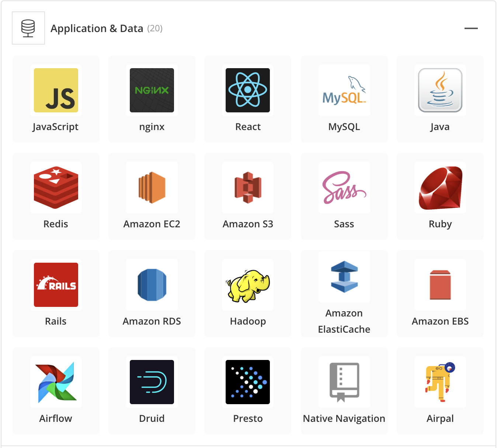Click the Rails text label
497x448 pixels.
(56, 321)
